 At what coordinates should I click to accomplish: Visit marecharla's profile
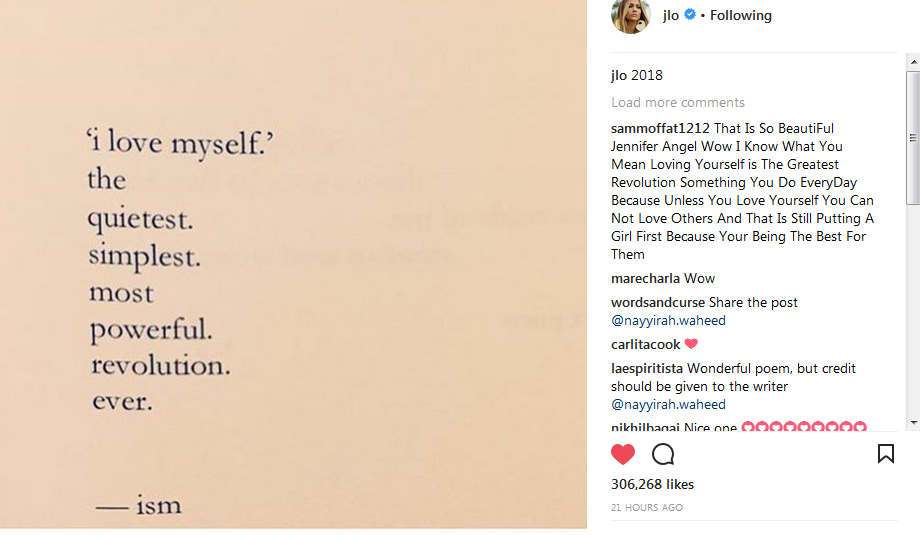[x=645, y=278]
